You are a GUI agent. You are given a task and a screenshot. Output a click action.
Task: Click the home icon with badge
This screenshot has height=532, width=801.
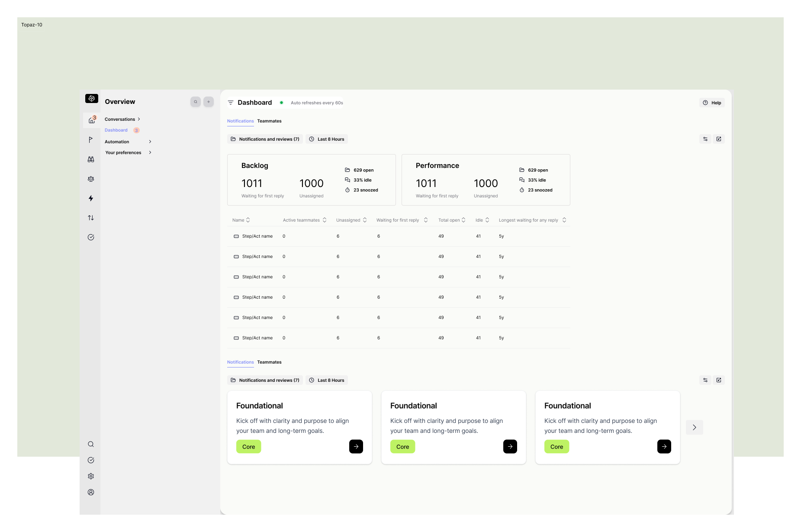92,120
